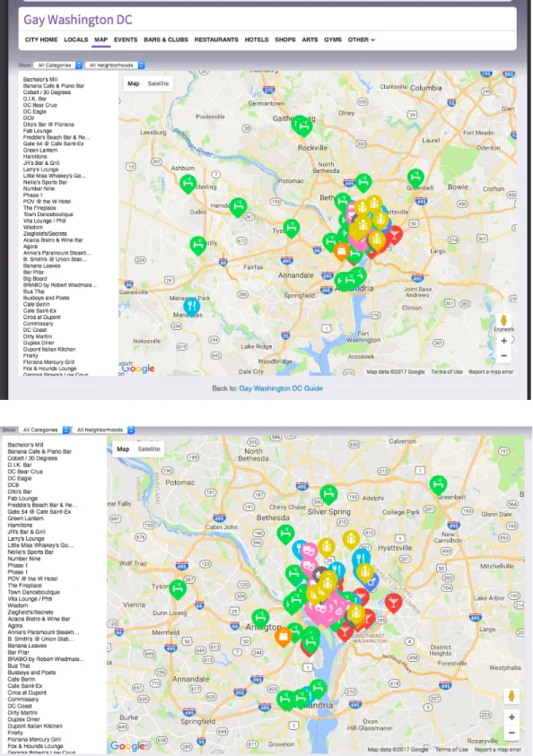Select Bar Pilar in lower venue list
This screenshot has height=756, width=533.
[x=18, y=652]
